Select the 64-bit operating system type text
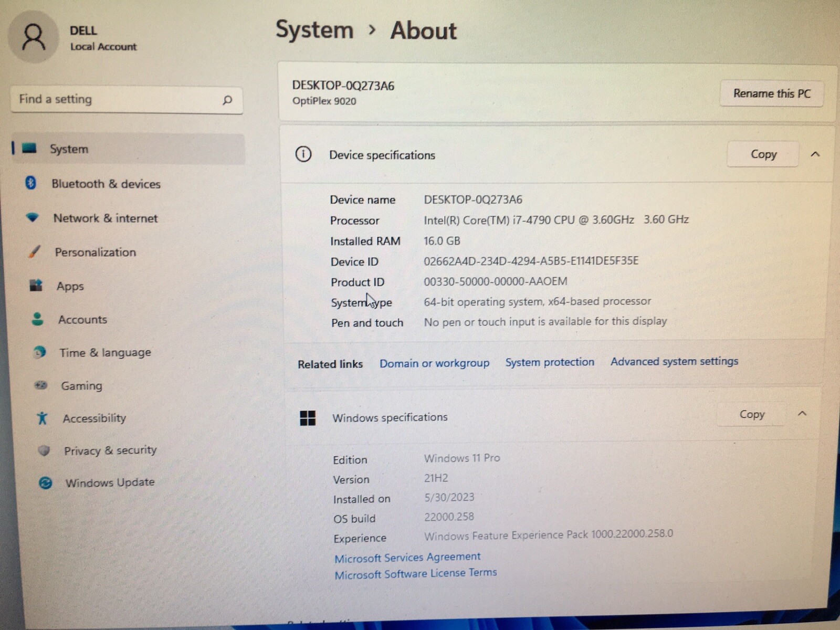The height and width of the screenshot is (630, 840). [x=537, y=301]
